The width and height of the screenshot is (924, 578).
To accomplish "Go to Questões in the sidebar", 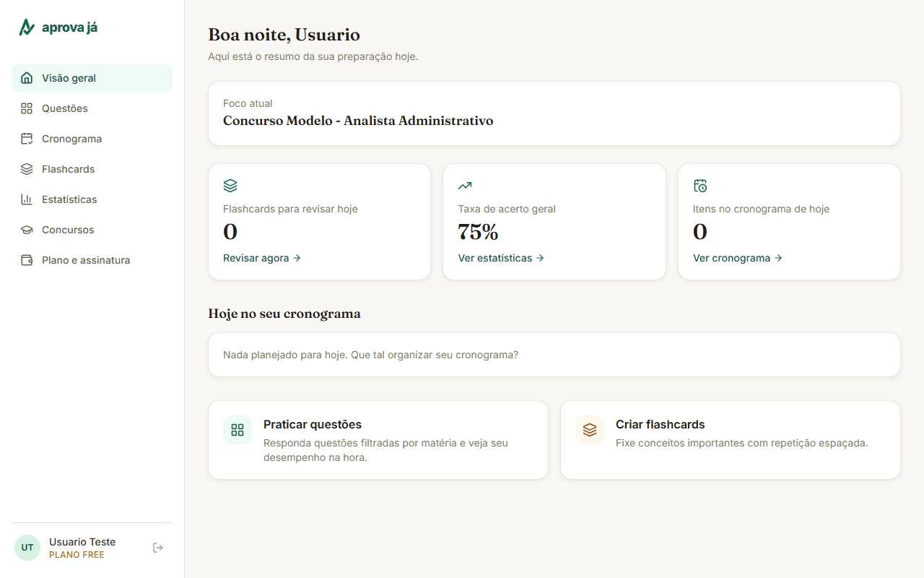I will 92,108.
